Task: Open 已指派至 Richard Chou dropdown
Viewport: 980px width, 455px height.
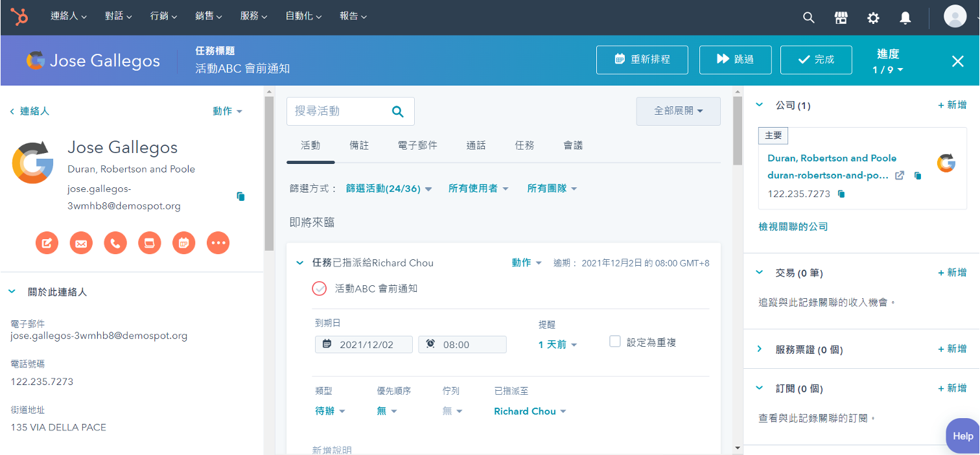Action: 530,411
